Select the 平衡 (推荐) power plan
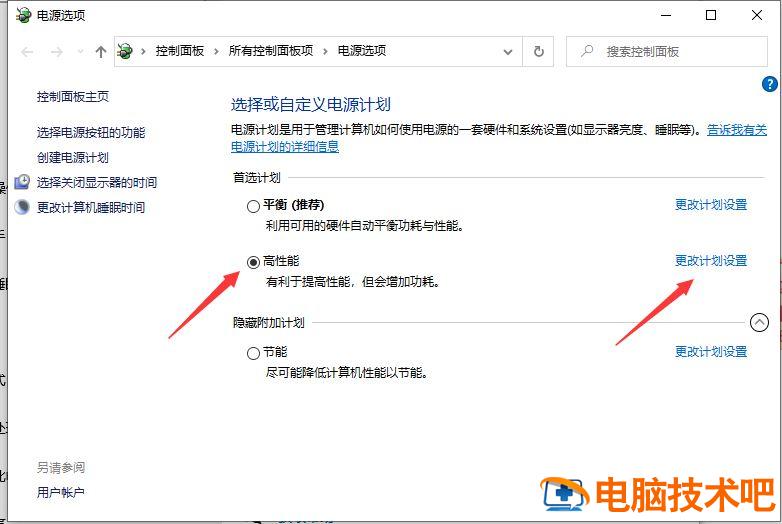 pos(253,206)
